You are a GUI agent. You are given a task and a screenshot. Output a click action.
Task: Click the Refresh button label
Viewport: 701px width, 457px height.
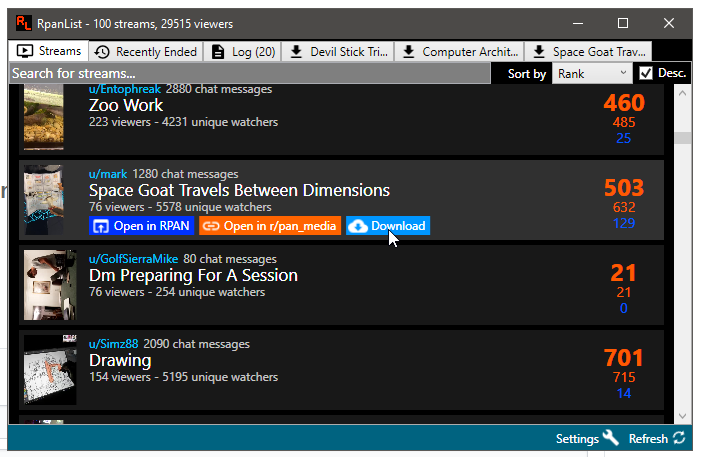click(648, 439)
